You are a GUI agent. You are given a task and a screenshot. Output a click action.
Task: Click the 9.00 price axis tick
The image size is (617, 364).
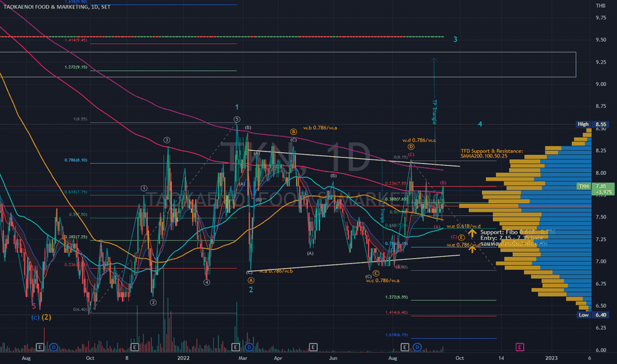pyautogui.click(x=601, y=84)
